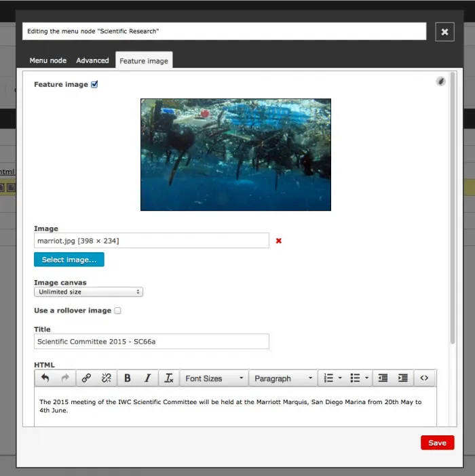Clear formatting with the Tx icon
Screen dimensions: 475x476
click(x=169, y=378)
